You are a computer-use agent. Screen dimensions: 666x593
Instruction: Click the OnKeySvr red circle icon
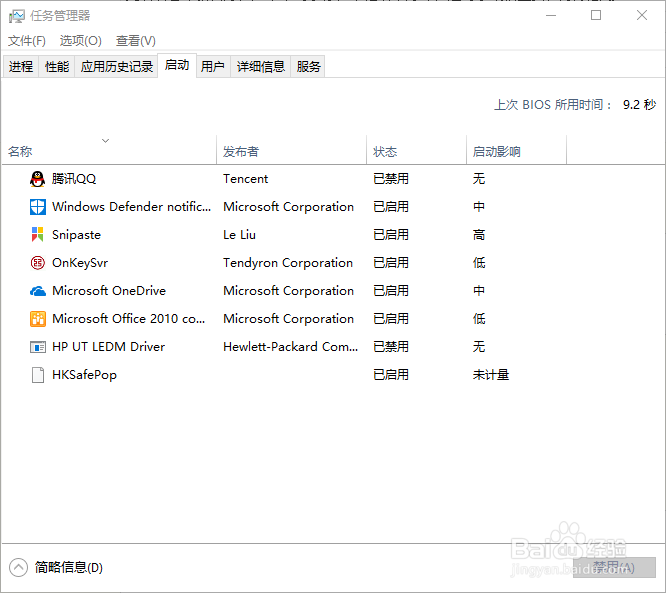coord(37,263)
